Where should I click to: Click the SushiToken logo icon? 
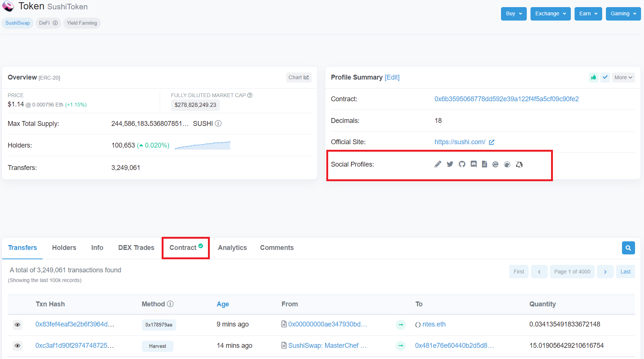(x=8, y=6)
